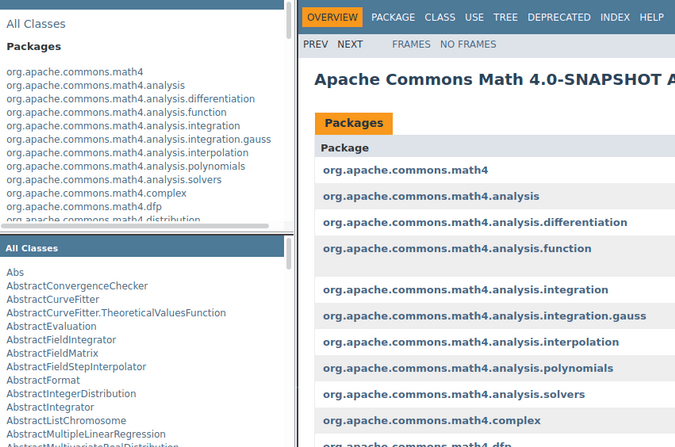Open the TREE hierarchy page
Image resolution: width=675 pixels, height=447 pixels.
tap(505, 18)
